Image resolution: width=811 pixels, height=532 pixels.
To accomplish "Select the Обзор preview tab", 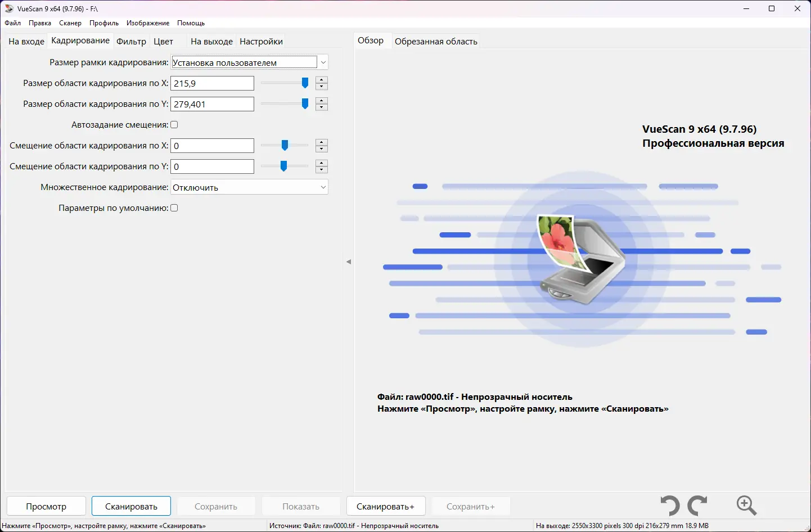I will click(371, 41).
